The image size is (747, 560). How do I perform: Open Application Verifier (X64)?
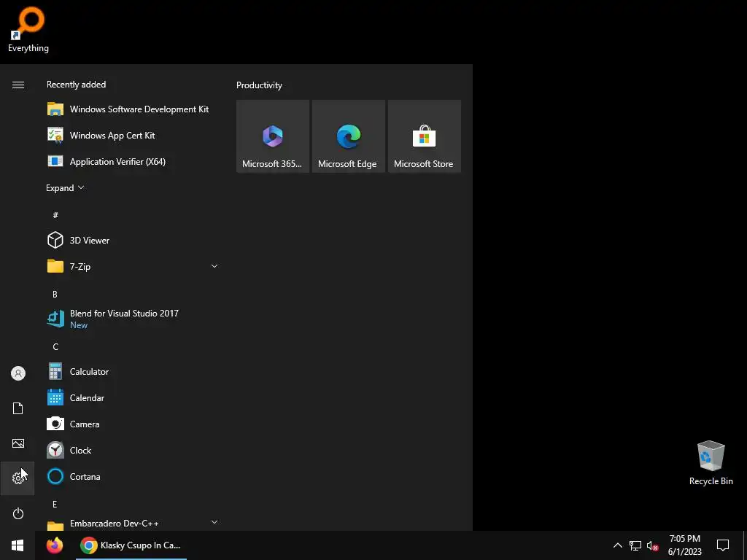point(133,161)
